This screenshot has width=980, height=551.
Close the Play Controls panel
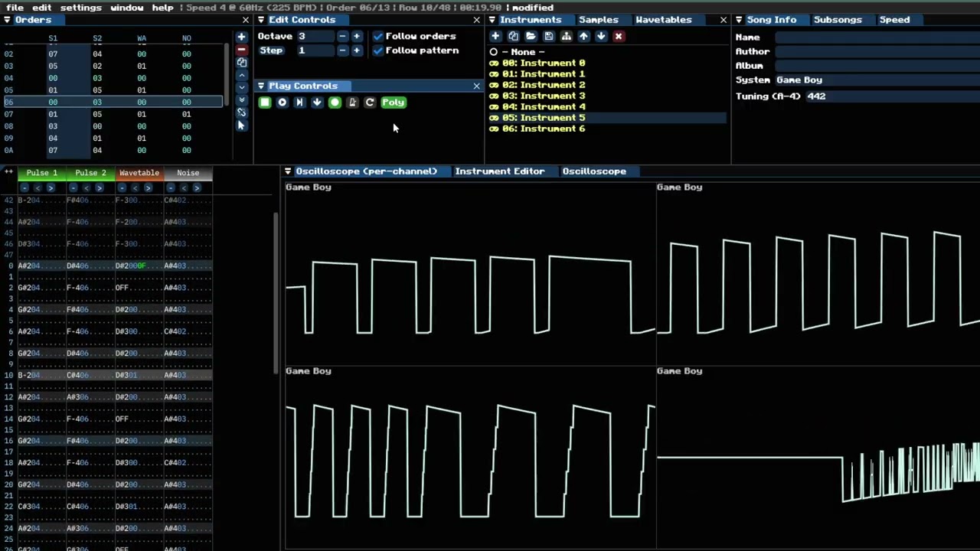(476, 86)
